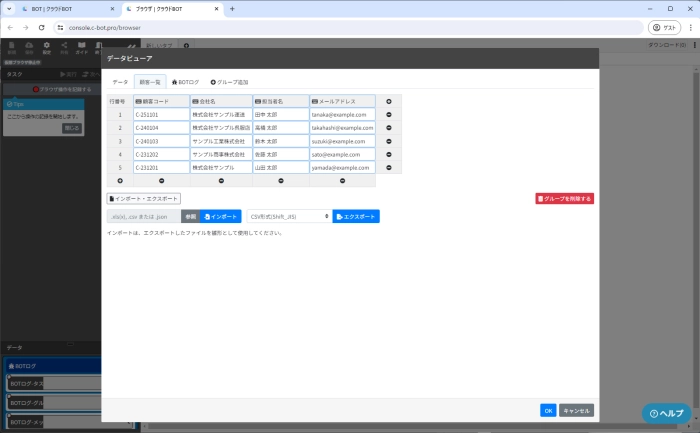Add a new row with the plus icon
700x433 pixels.
click(120, 181)
